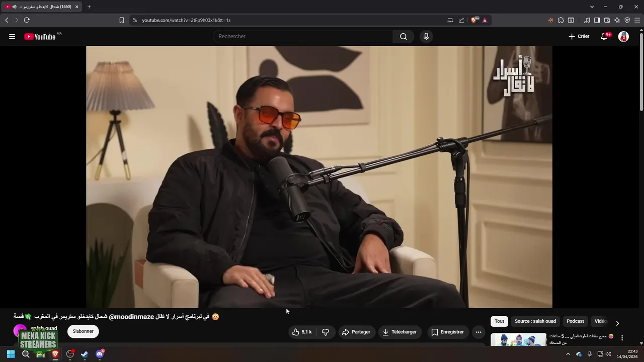
Task: Click the Créer button
Action: click(579, 36)
